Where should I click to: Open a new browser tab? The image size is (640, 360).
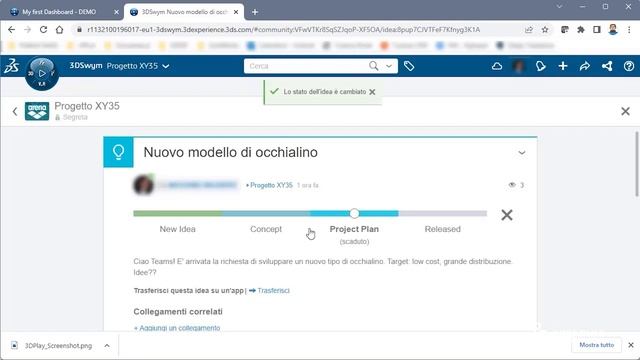pos(255,12)
